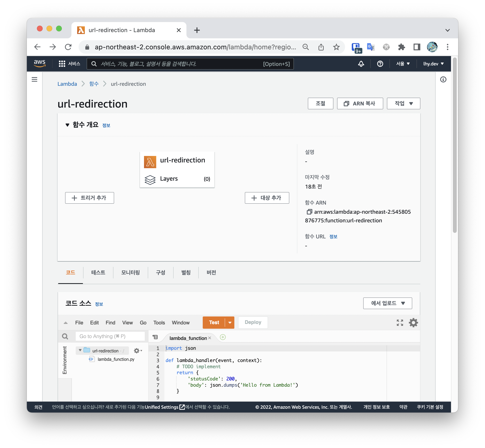Toggle fullscreen for the code editor
Viewport: 485px width, 448px height.
pos(400,322)
